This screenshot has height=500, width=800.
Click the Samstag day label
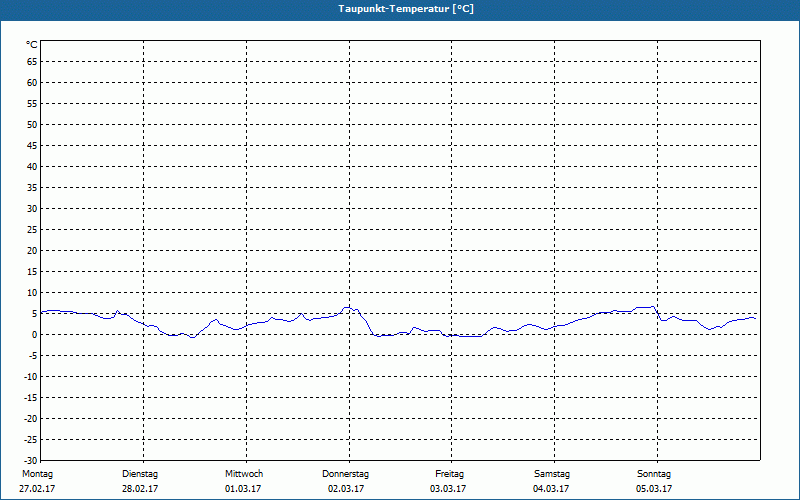click(x=552, y=474)
